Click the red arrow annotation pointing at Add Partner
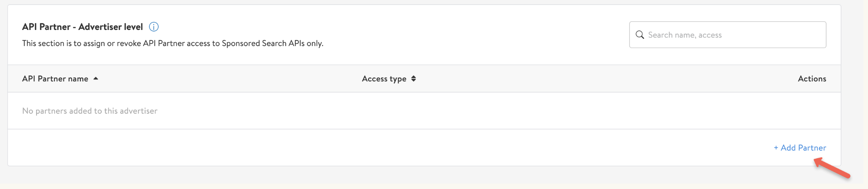This screenshot has width=868, height=189. tap(832, 169)
